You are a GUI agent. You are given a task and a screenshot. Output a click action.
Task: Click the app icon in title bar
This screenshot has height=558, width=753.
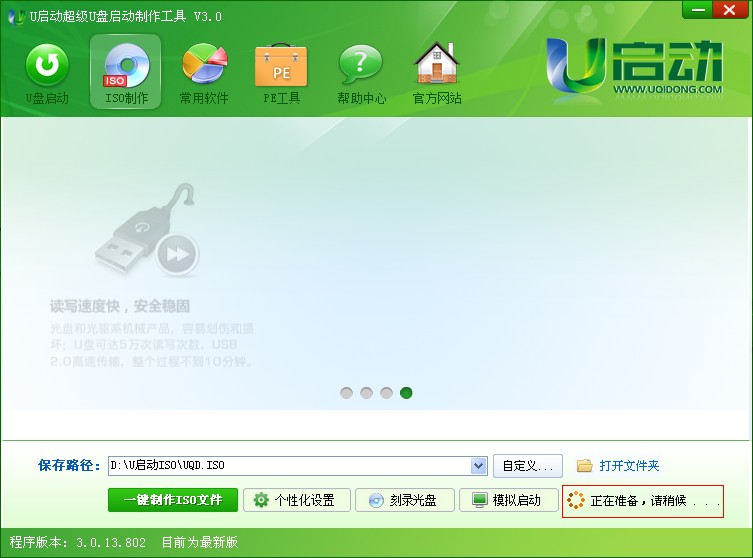[x=17, y=17]
